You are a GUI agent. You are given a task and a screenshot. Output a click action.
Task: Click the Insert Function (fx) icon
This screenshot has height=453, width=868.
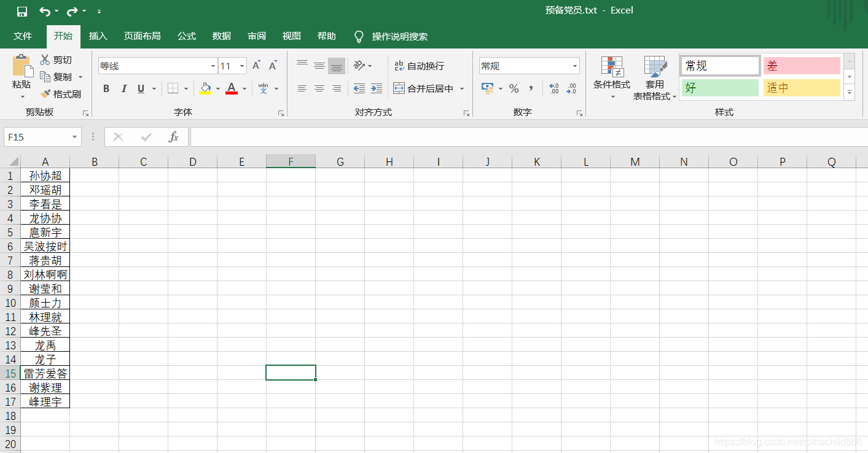point(174,137)
